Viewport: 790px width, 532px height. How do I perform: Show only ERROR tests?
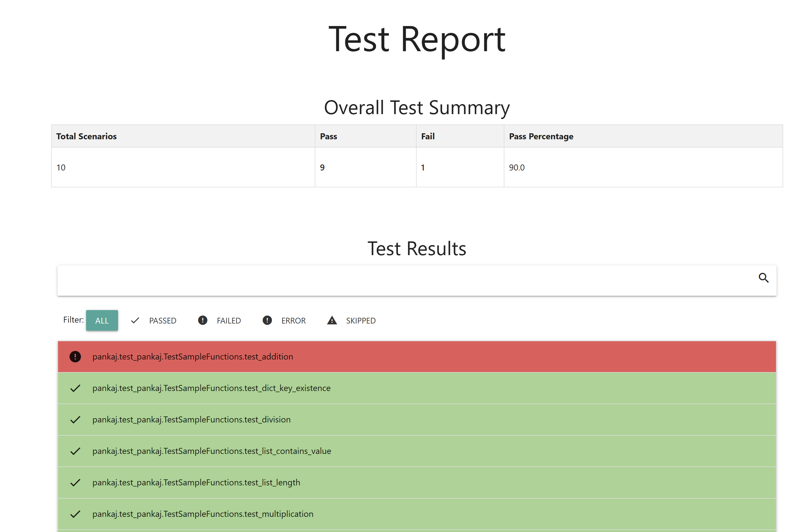293,320
